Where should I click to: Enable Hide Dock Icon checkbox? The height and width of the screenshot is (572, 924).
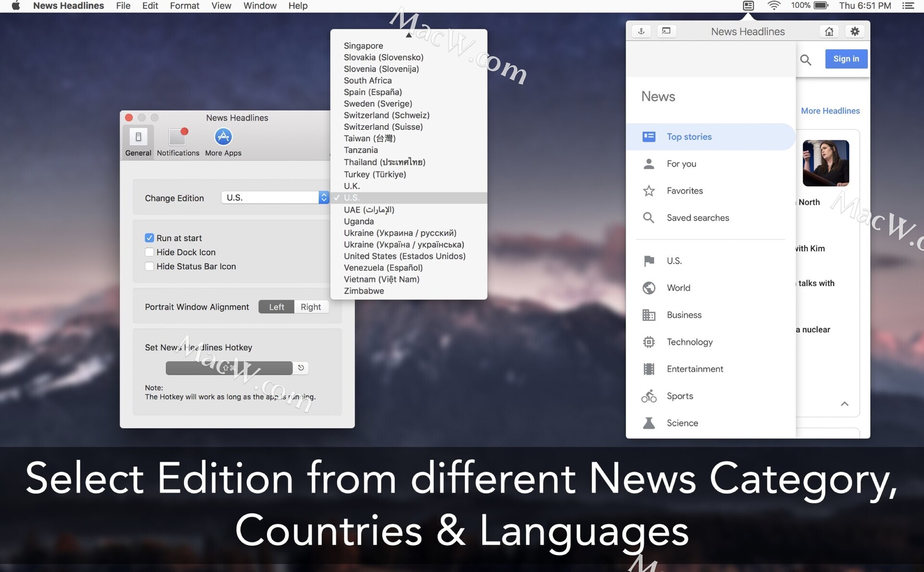tap(149, 252)
